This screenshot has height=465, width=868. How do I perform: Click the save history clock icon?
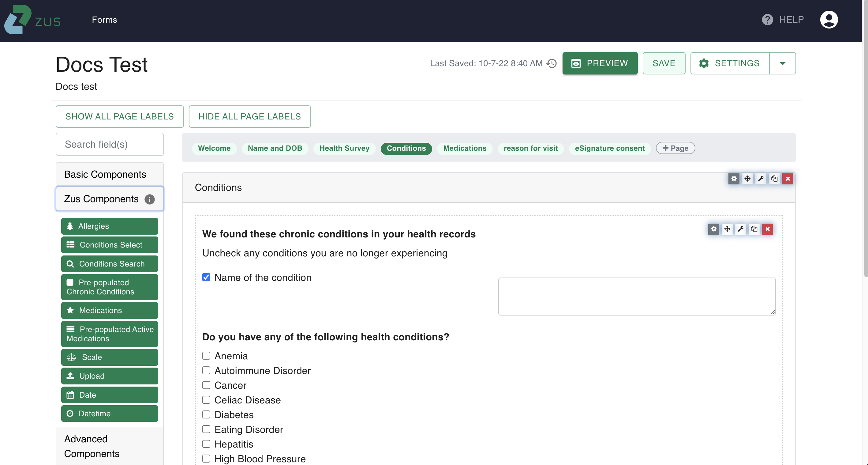(552, 63)
